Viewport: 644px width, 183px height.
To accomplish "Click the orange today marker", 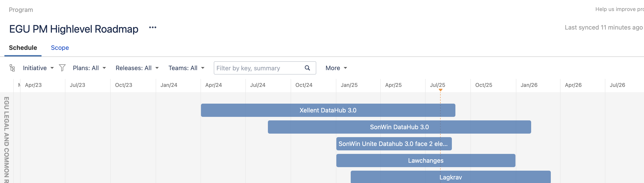I will tap(441, 90).
